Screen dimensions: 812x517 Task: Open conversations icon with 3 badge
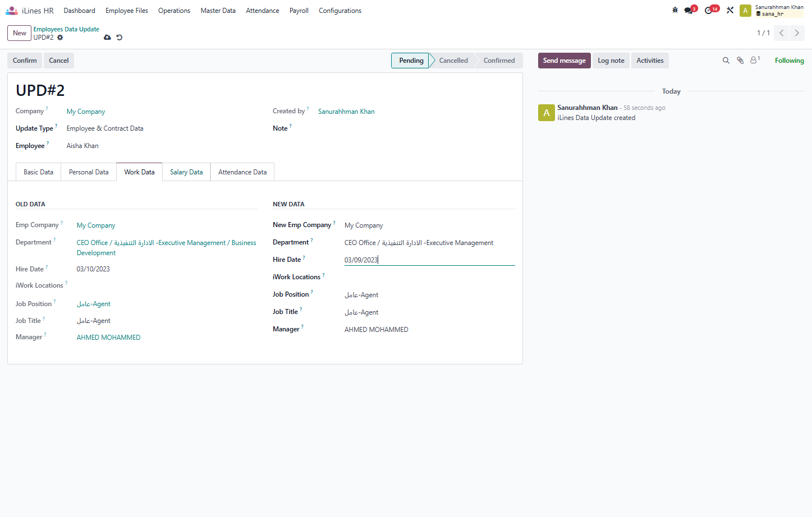(690, 10)
